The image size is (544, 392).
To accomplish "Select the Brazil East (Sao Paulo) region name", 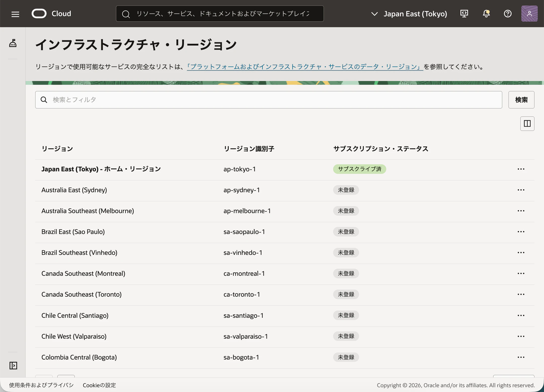I will point(73,232).
